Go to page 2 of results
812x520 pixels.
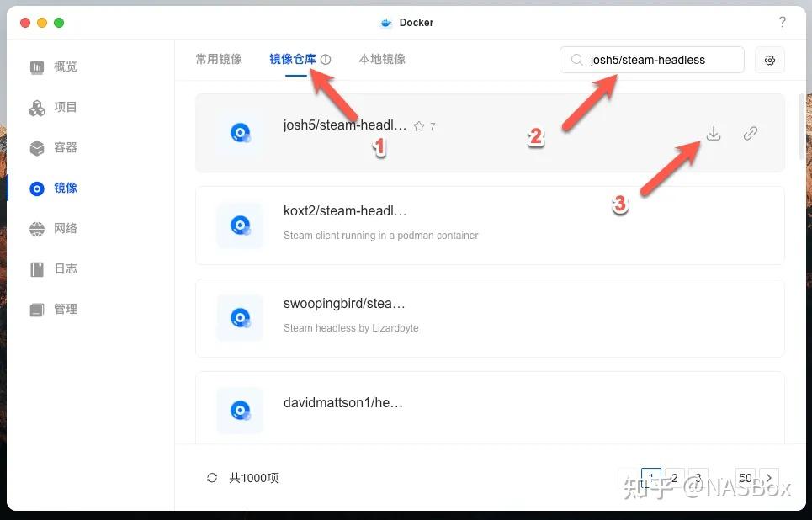click(674, 477)
